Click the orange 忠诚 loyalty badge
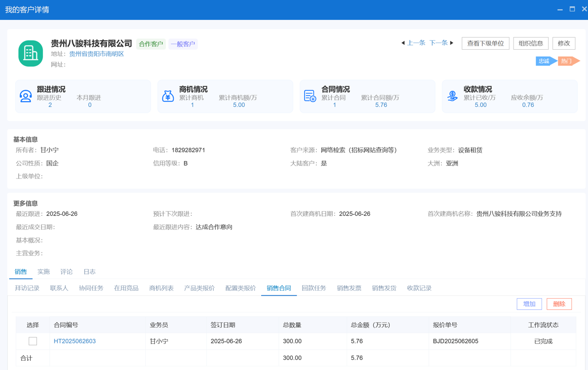 coord(544,61)
